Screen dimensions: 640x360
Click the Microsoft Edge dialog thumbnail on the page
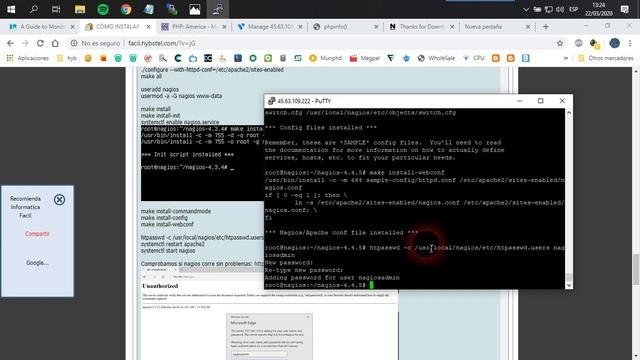click(269, 337)
